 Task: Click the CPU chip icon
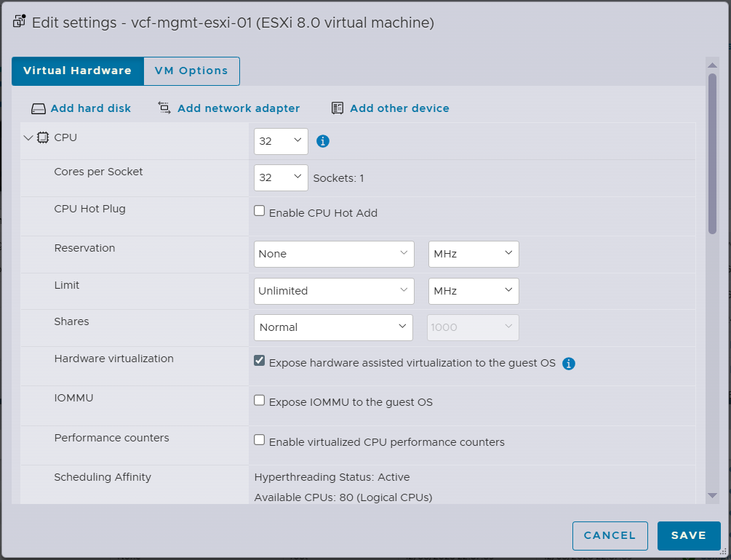click(43, 137)
